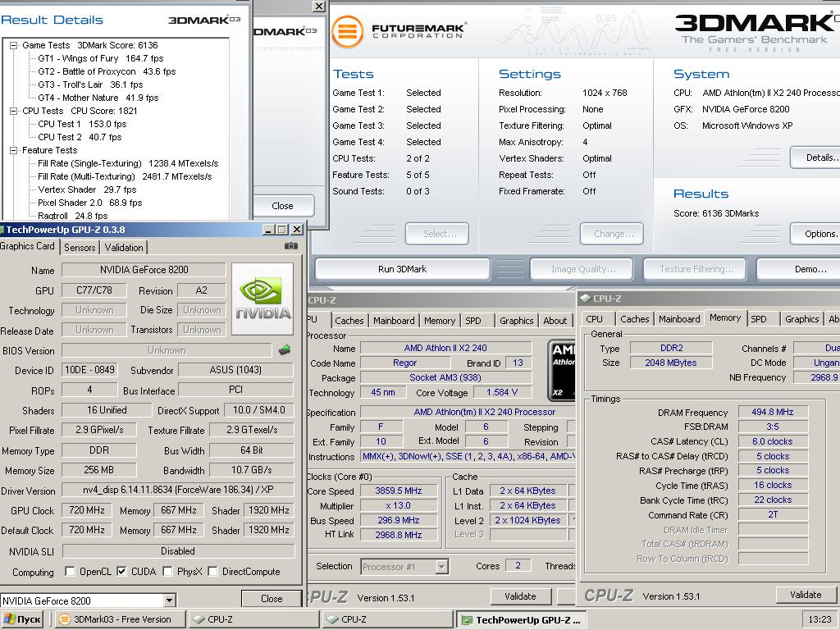
Task: Click the Driver Version field in GPU-Z
Action: [178, 489]
